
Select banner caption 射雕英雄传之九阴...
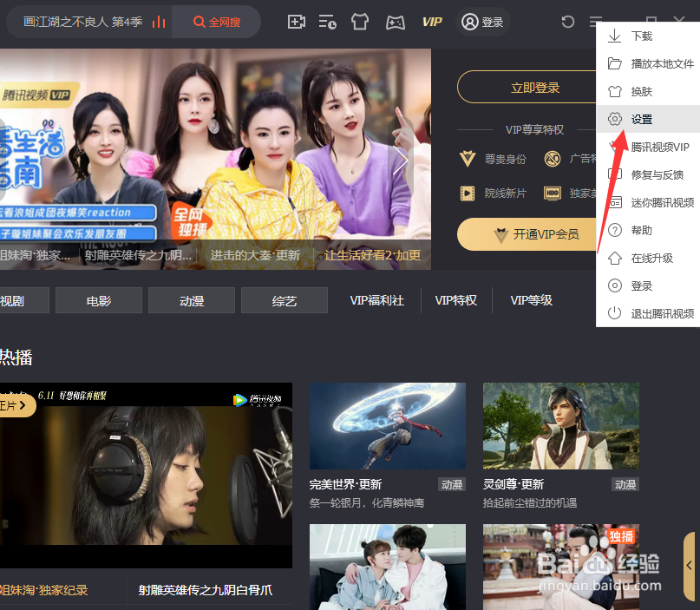pos(138,255)
